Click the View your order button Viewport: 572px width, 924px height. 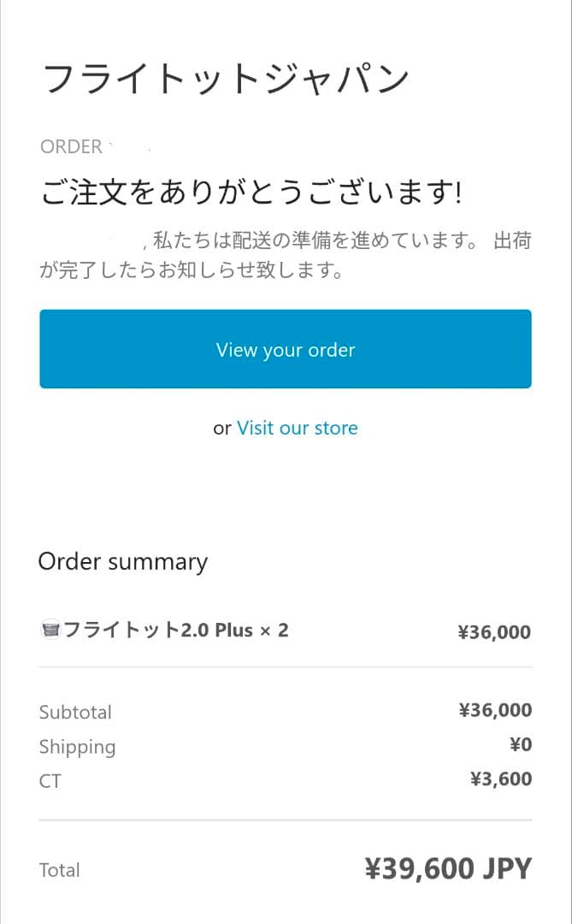(286, 349)
